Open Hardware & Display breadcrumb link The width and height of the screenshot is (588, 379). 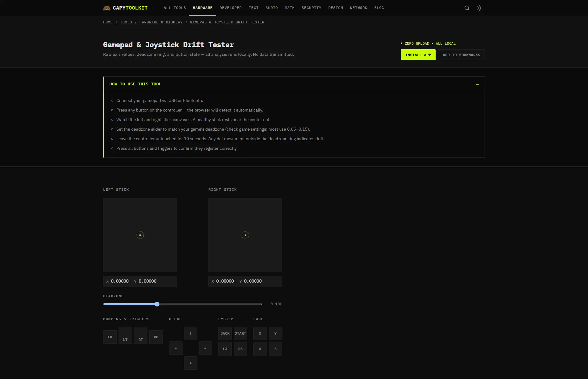161,22
